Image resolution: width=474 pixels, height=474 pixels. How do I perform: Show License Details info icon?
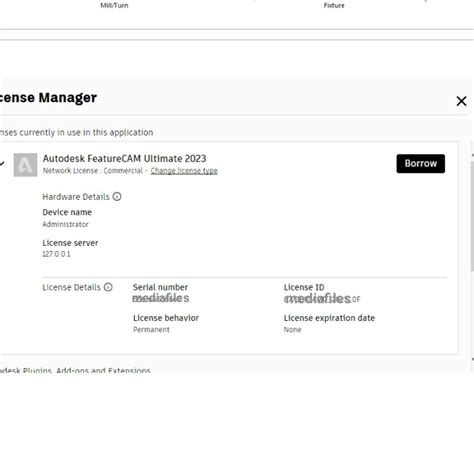click(108, 287)
